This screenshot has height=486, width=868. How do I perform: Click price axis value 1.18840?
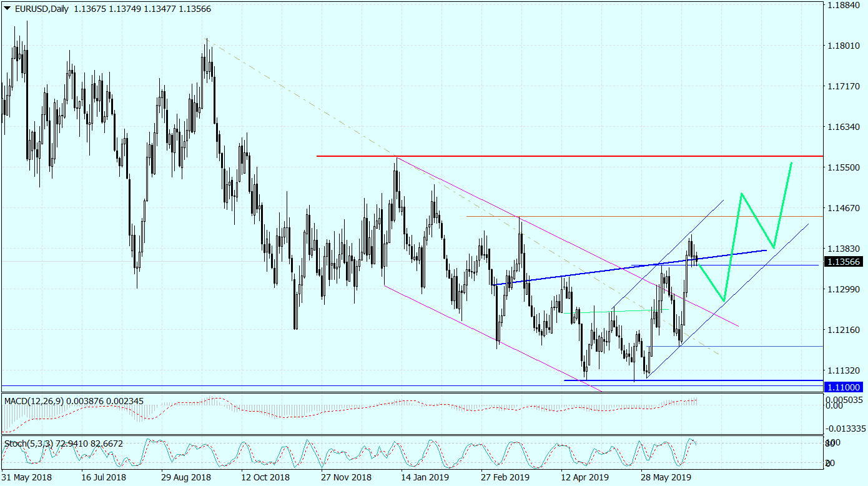point(845,6)
